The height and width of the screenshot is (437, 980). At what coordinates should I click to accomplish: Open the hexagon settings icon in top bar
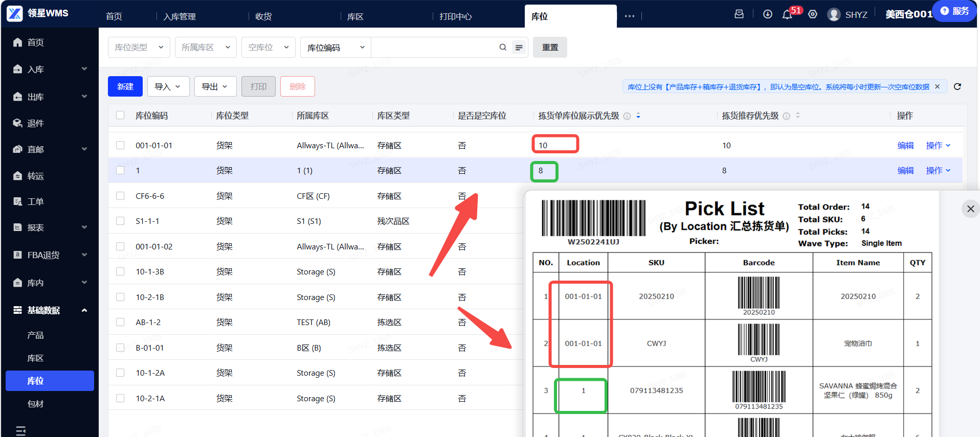[x=813, y=14]
